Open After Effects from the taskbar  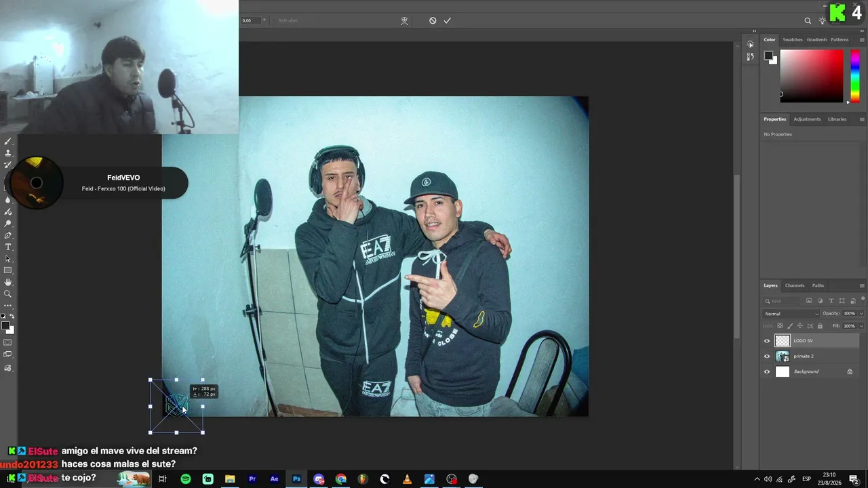click(x=275, y=479)
